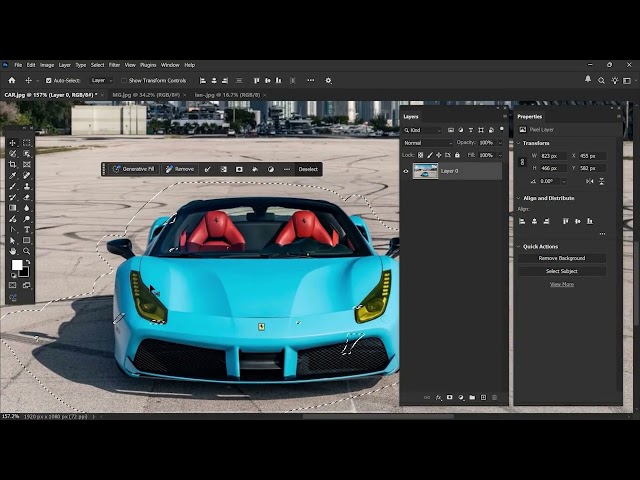Select the Rectangular Marquee tool
The image size is (640, 480).
pos(27,143)
